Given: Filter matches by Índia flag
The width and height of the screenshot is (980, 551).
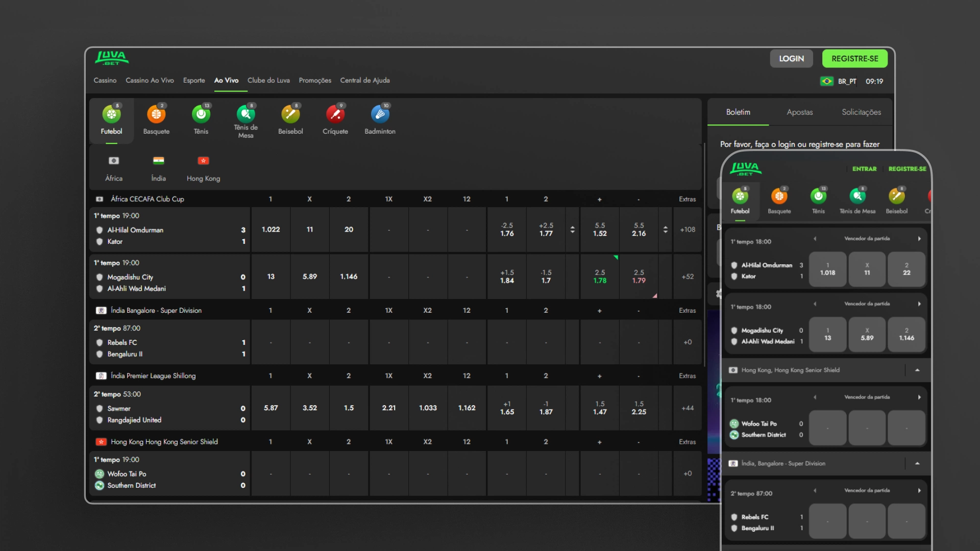Looking at the screenshot, I should [x=158, y=161].
